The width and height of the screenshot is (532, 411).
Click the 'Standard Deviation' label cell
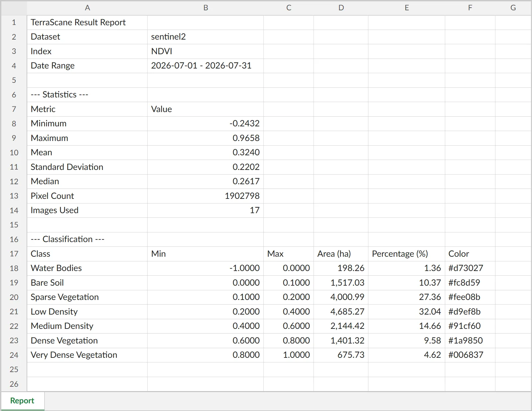tap(87, 167)
